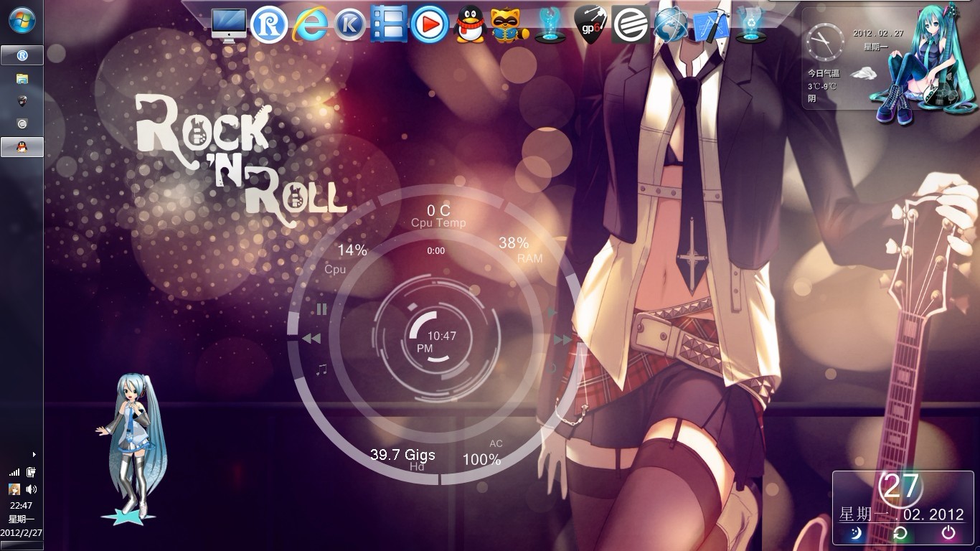Launch Guitar Pro gp6 from the dock

tap(591, 25)
